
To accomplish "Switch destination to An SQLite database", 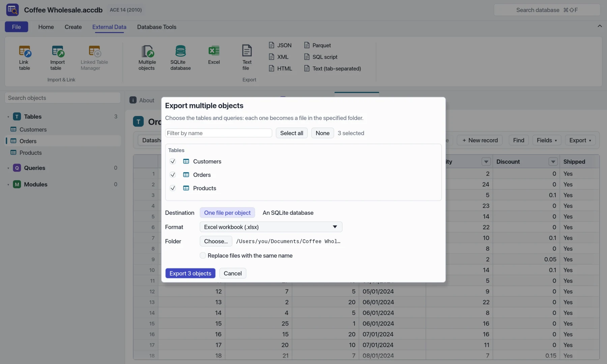I will (288, 213).
